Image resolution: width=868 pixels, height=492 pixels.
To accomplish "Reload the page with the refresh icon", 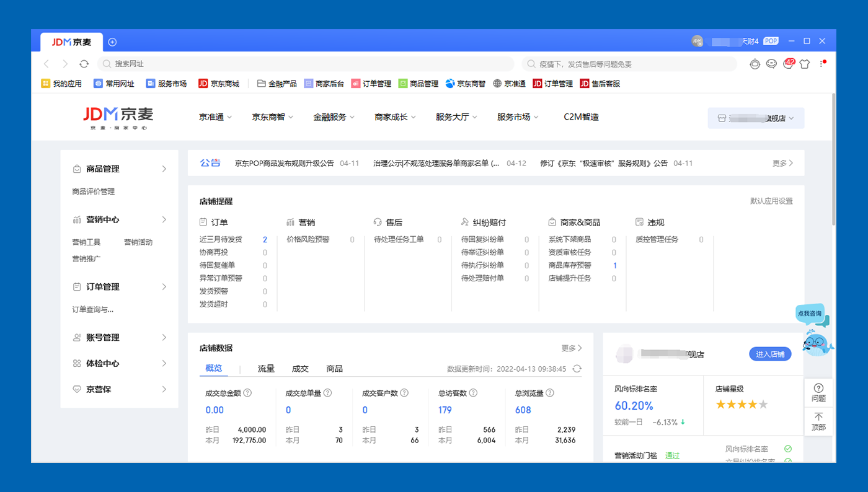I will (x=84, y=64).
